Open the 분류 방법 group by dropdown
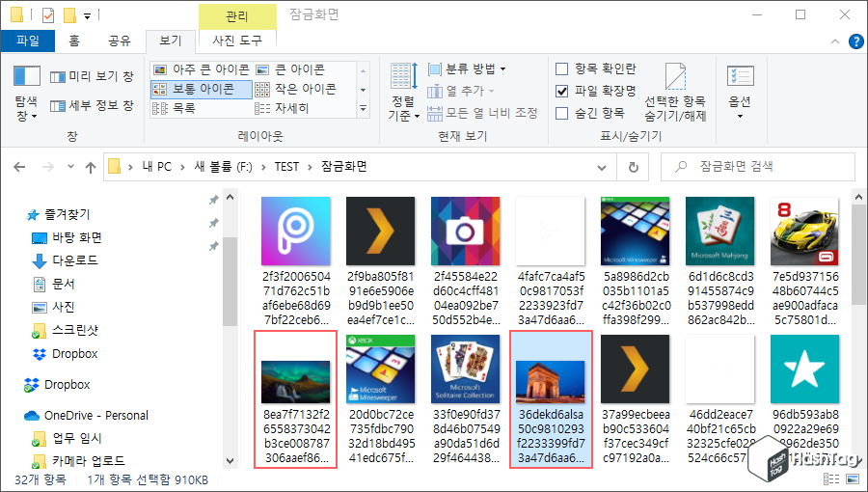 (x=467, y=69)
